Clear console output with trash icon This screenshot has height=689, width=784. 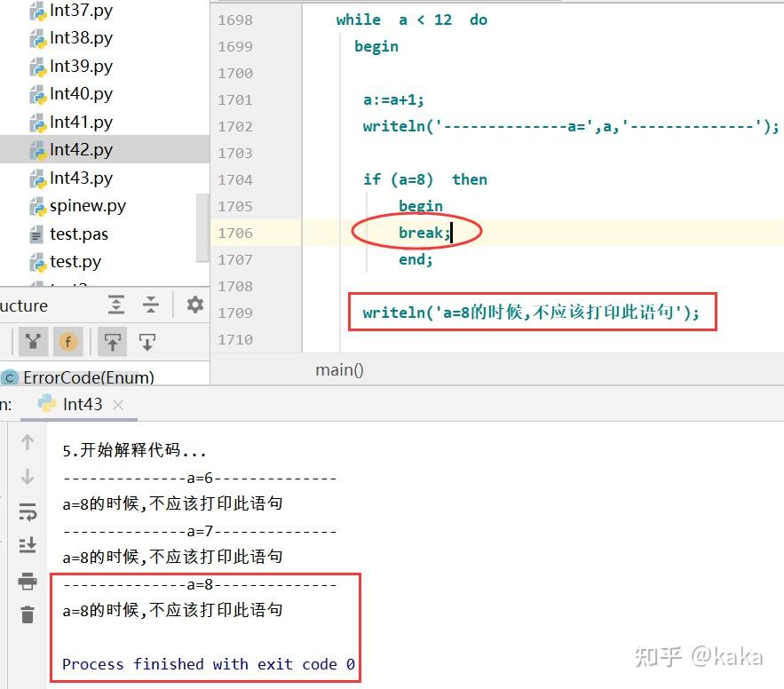click(28, 614)
